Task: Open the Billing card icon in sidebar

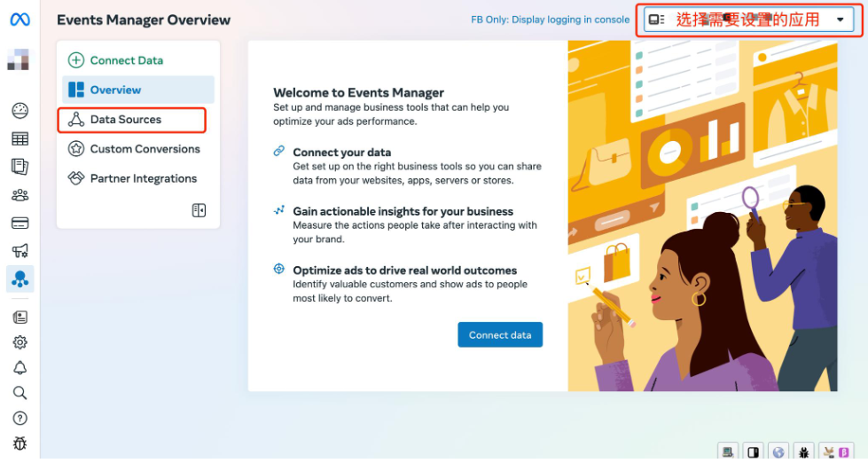Action: [20, 224]
